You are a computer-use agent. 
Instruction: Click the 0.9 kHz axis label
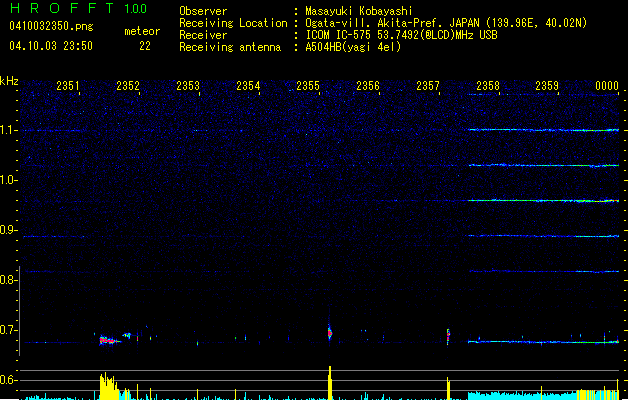[x=8, y=230]
